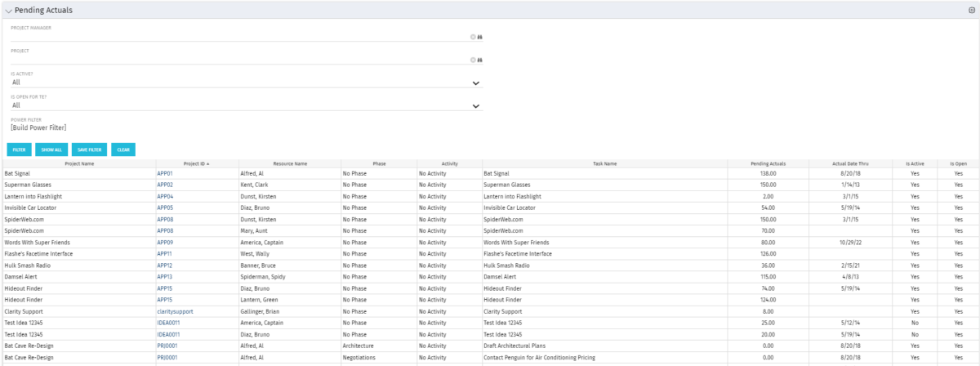Apply the Filter button

[x=19, y=150]
